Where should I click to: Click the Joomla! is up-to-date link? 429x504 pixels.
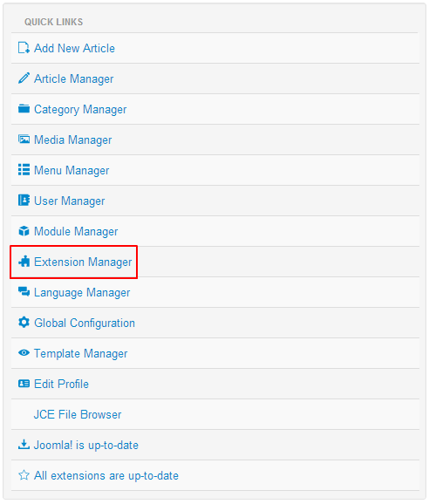[x=86, y=446]
